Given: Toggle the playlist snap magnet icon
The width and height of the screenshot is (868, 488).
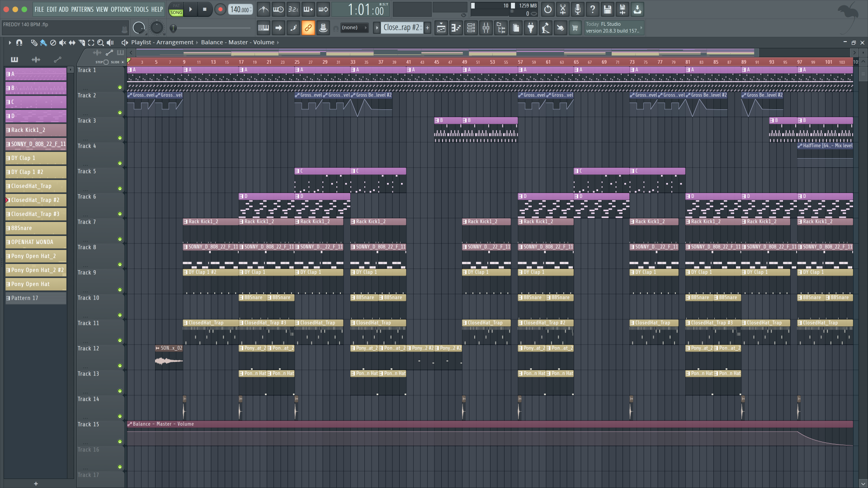Looking at the screenshot, I should [19, 42].
